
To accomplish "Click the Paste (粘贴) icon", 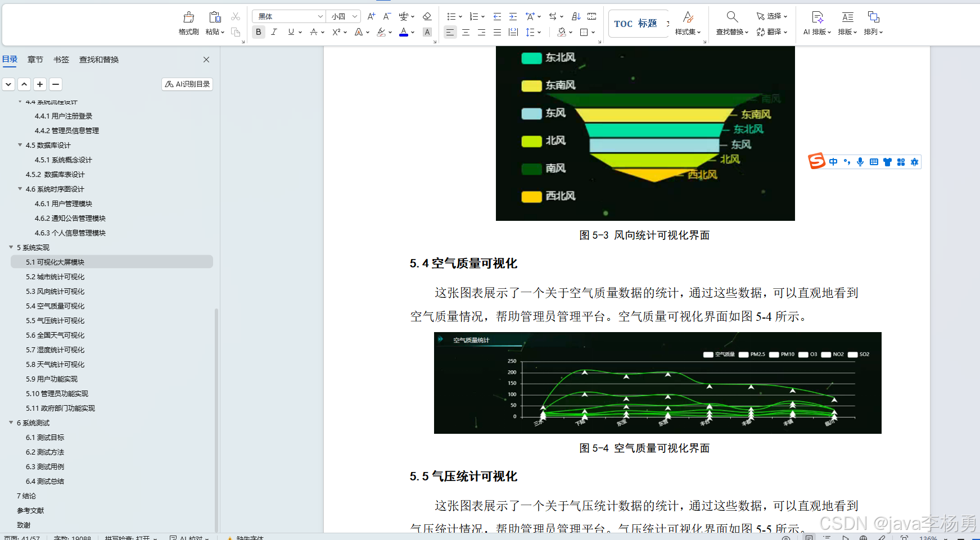I will [x=214, y=17].
